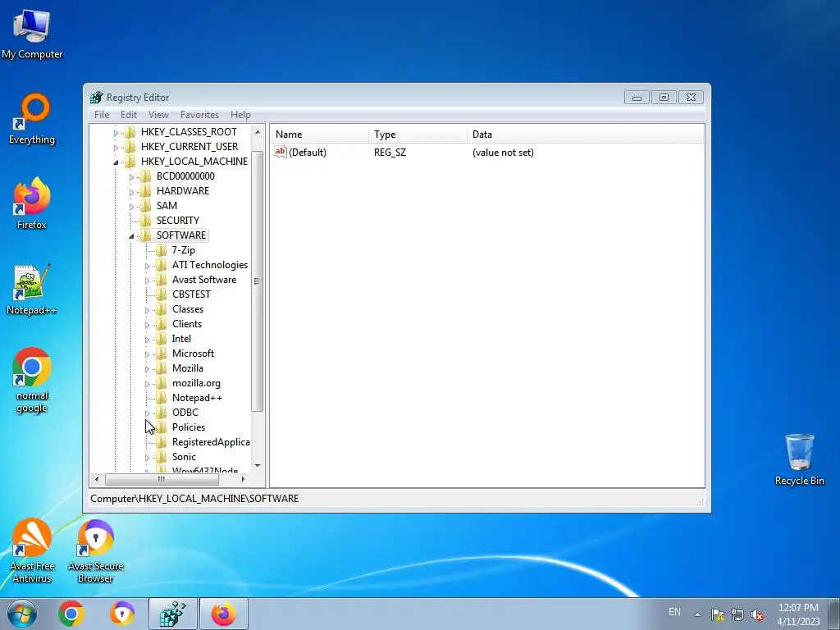
Task: Expand the HARDWARE key
Action: coord(131,191)
